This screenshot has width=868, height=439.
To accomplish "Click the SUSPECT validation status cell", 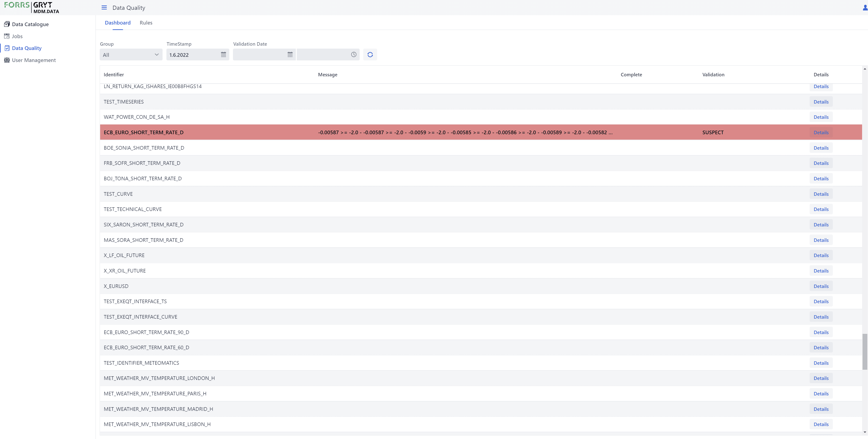I will (x=713, y=132).
